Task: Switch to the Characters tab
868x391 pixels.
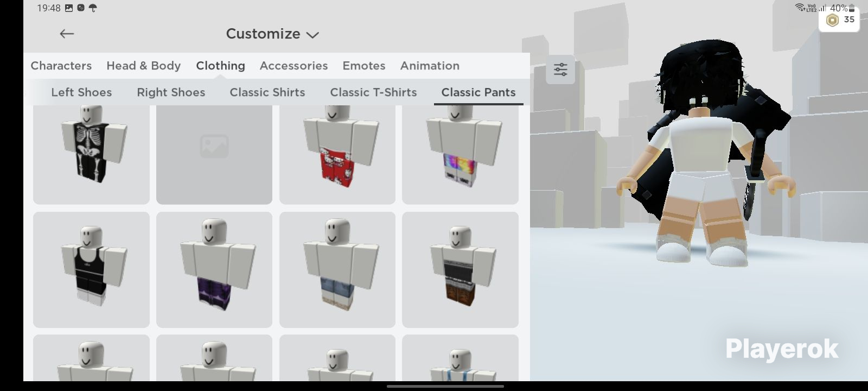Action: click(61, 66)
